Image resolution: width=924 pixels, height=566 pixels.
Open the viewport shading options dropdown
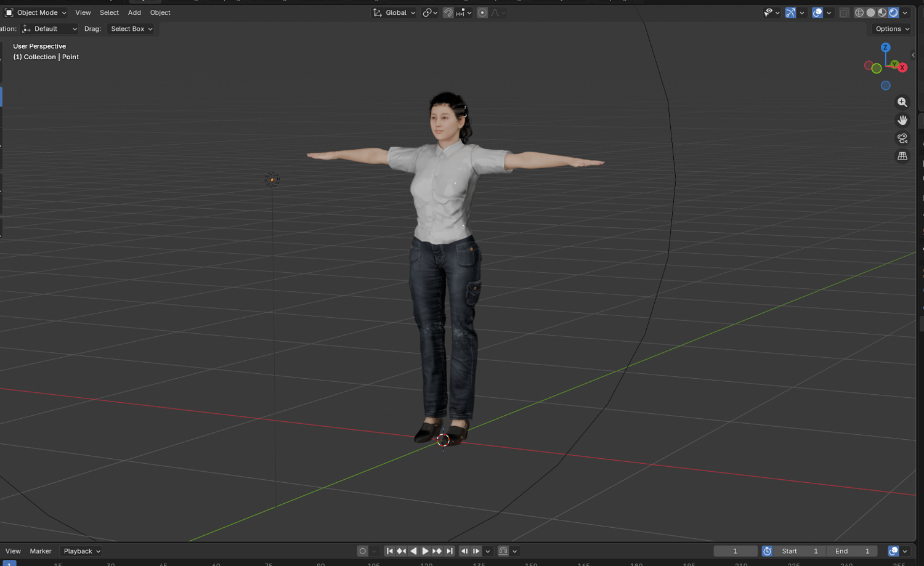(905, 12)
